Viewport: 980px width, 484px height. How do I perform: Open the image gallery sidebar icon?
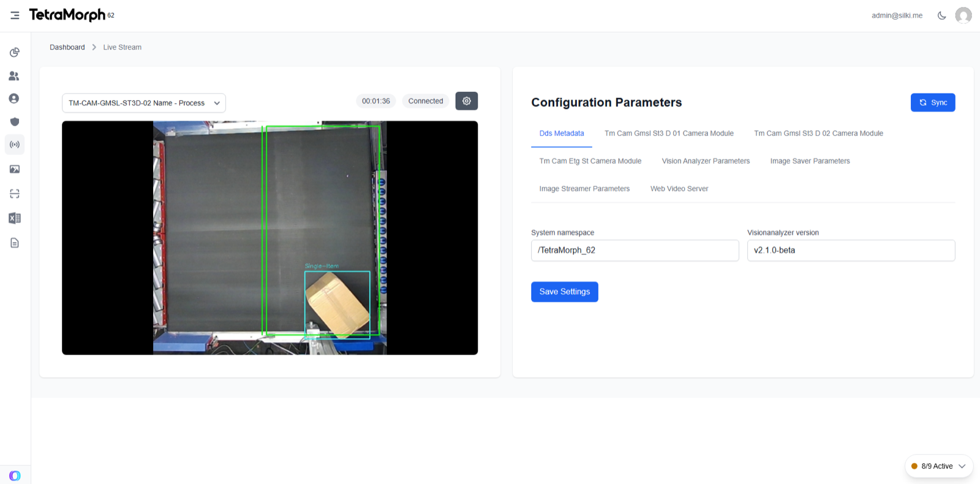15,169
